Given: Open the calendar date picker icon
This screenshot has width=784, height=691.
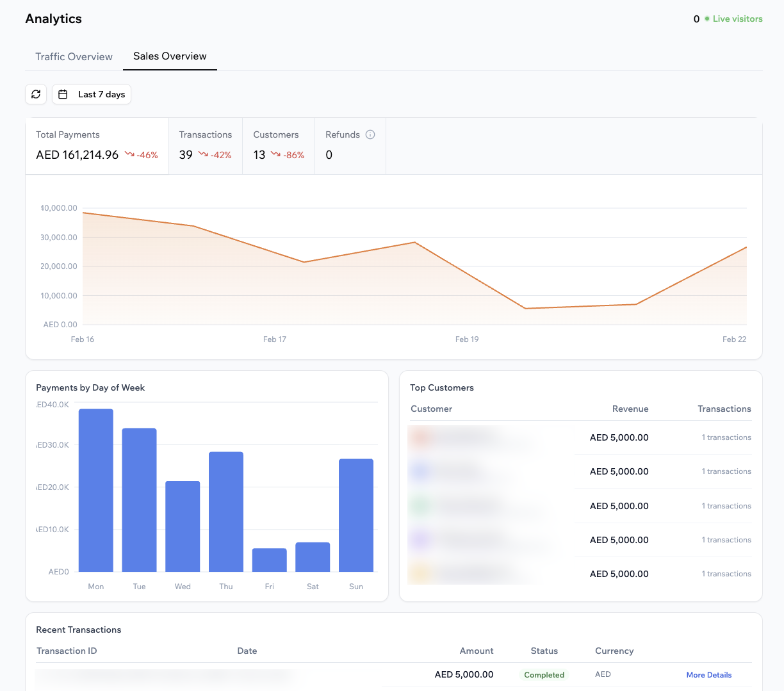Looking at the screenshot, I should 63,93.
